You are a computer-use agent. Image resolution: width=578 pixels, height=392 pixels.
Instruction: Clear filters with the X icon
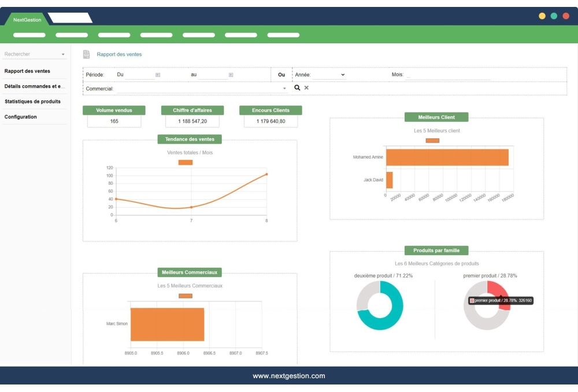[306, 88]
